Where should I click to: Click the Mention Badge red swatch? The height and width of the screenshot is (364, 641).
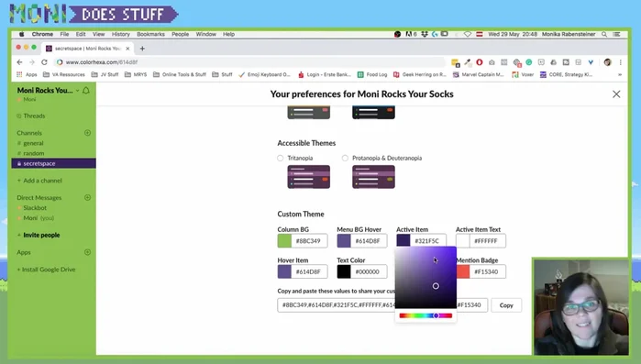click(463, 271)
